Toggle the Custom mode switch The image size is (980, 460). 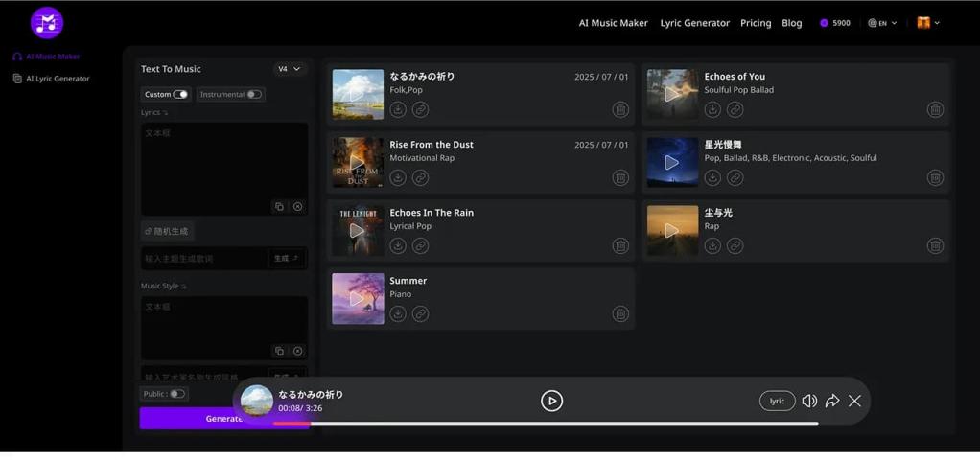(x=179, y=95)
